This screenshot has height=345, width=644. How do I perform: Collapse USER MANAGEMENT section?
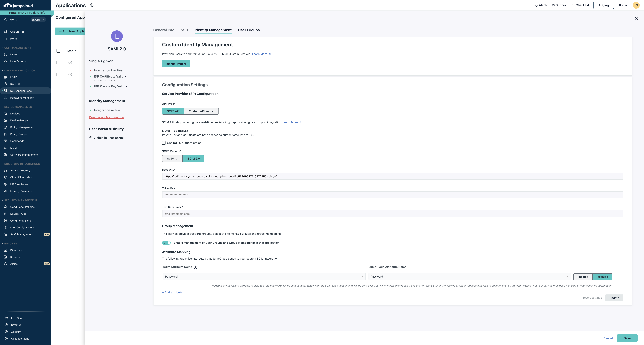click(x=2, y=48)
